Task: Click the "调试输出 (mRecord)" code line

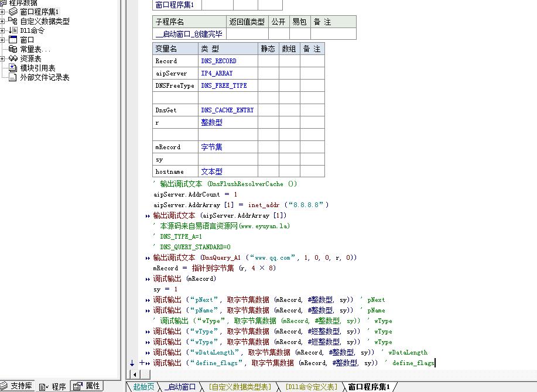Action: point(184,278)
